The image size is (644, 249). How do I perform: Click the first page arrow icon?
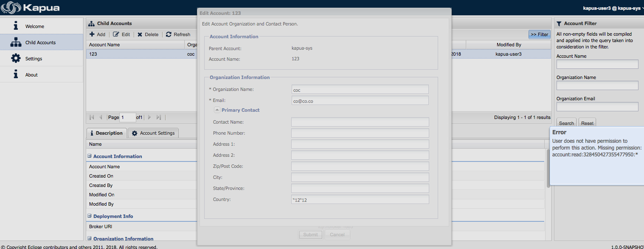click(x=91, y=117)
